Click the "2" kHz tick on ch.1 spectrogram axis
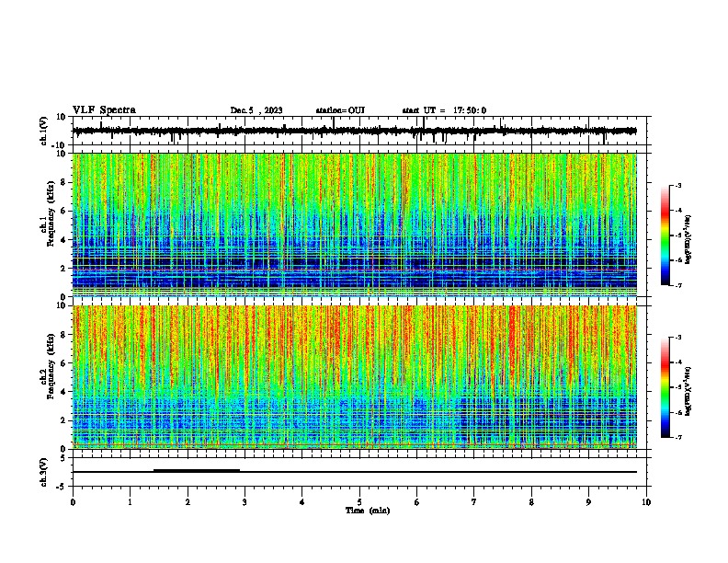The height and width of the screenshot is (563, 728). click(x=64, y=269)
